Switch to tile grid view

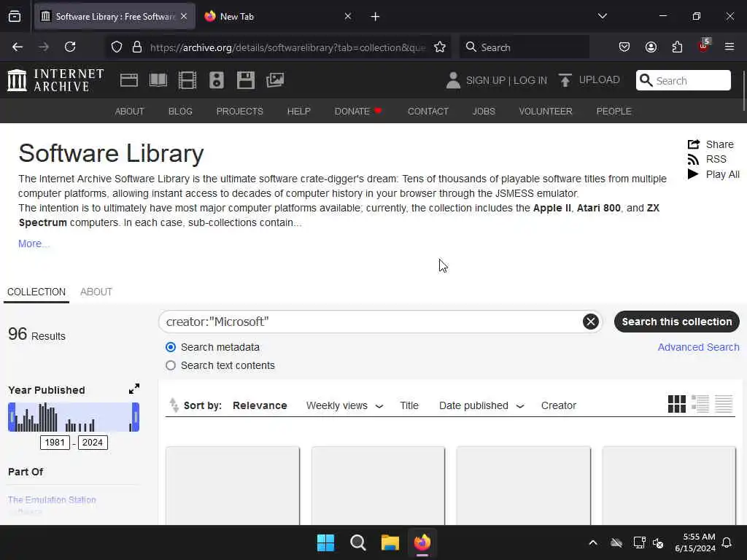coord(676,404)
